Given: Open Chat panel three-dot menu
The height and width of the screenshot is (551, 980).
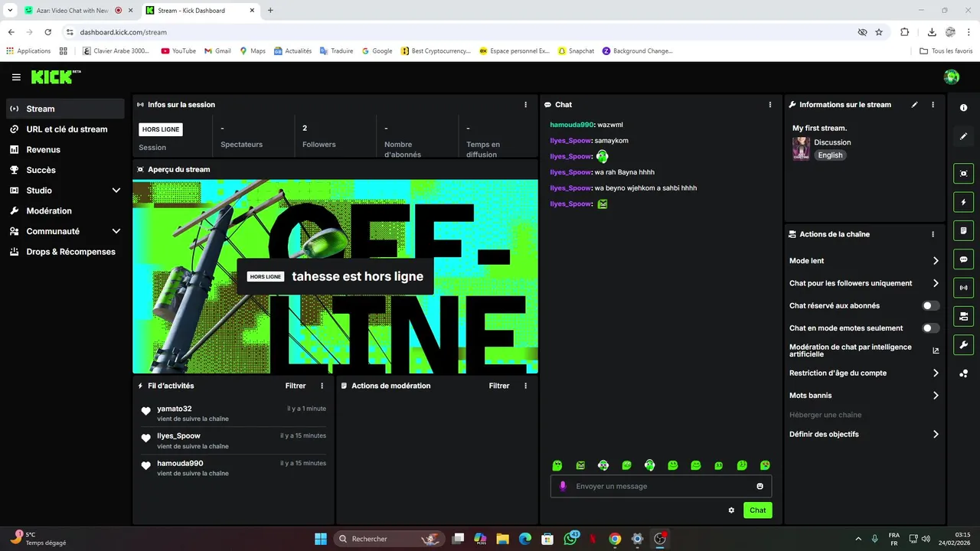Looking at the screenshot, I should [770, 105].
